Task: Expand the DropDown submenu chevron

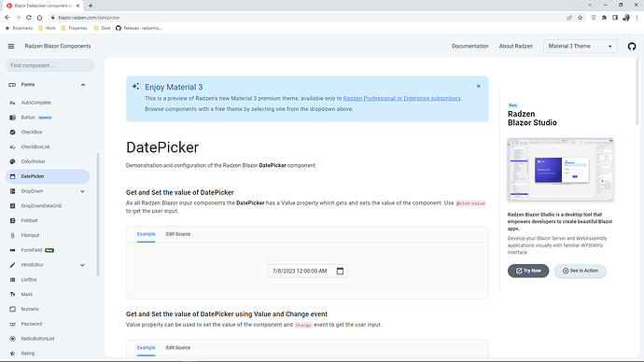Action: pos(82,191)
